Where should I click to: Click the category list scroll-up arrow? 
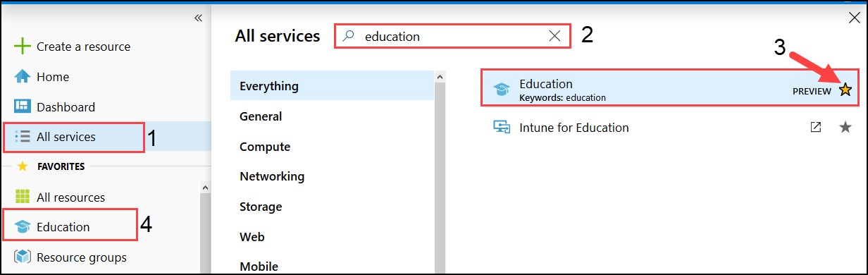pyautogui.click(x=440, y=77)
